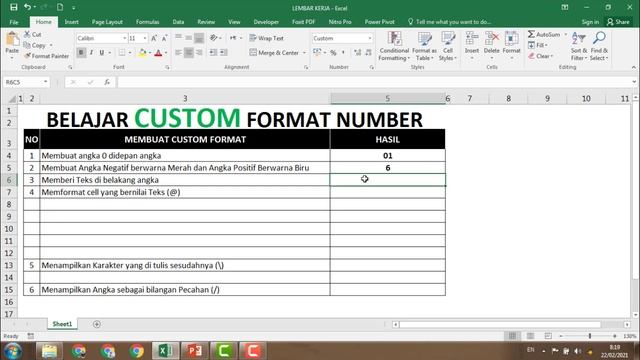
Task: Switch to the Insert tab
Action: point(71,22)
